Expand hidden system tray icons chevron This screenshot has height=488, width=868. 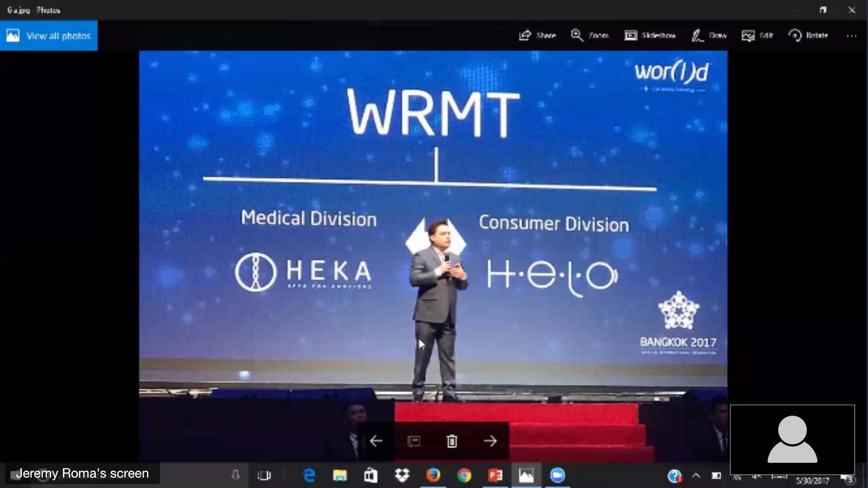coord(696,476)
